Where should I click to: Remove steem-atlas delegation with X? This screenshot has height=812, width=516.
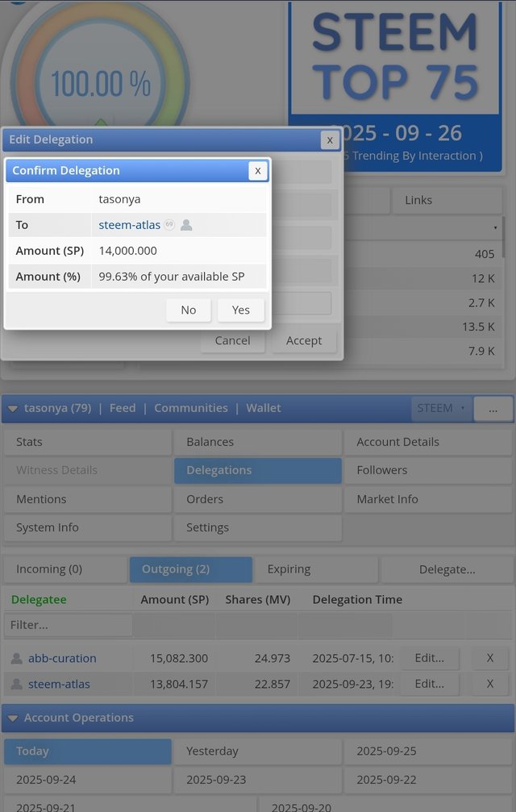click(489, 684)
